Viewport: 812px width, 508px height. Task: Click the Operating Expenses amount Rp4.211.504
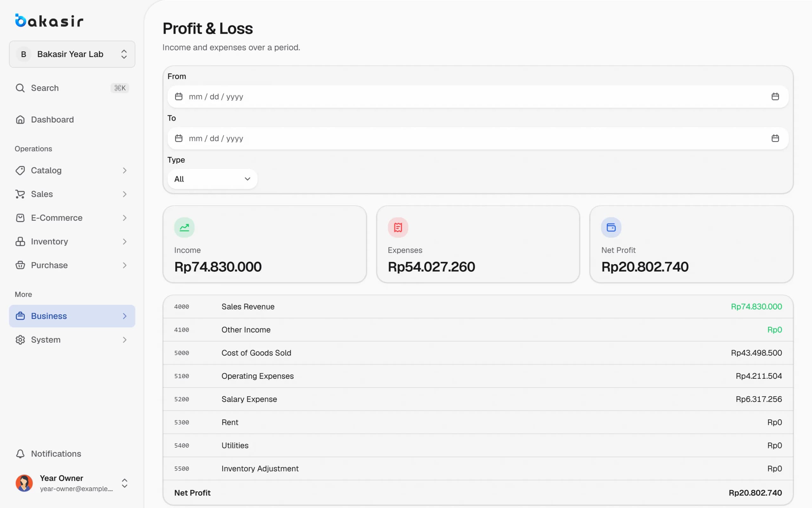759,376
